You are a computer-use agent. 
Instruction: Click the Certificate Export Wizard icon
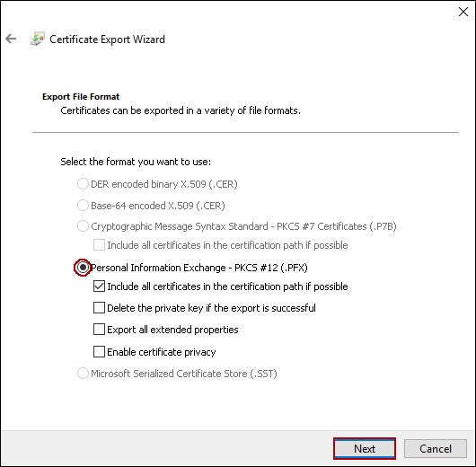[x=38, y=39]
